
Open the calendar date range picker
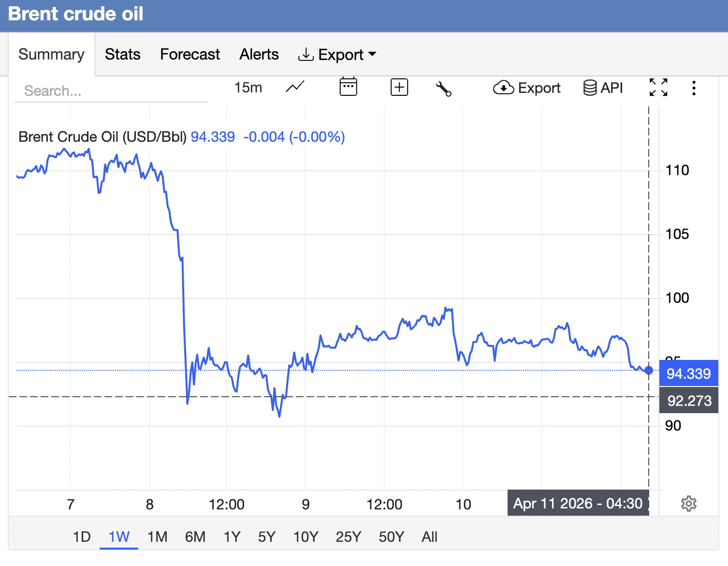[x=348, y=87]
